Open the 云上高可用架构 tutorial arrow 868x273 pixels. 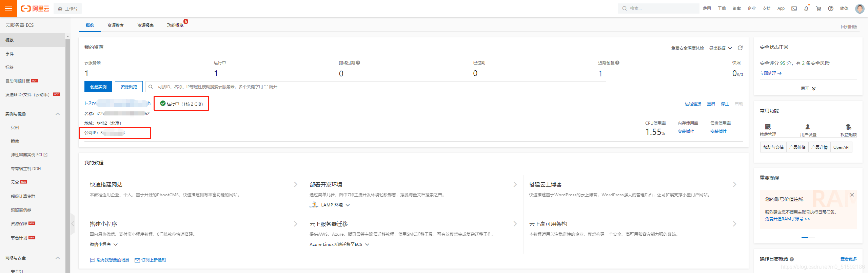734,224
